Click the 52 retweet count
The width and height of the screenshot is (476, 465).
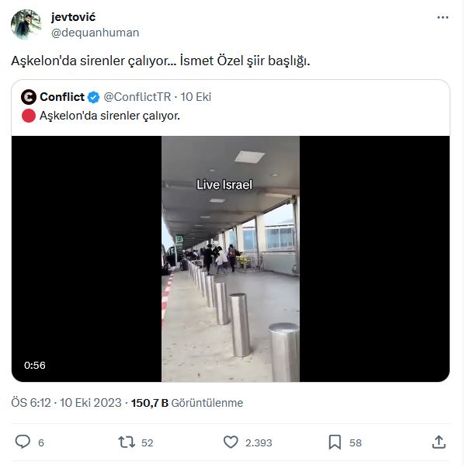[x=148, y=442]
